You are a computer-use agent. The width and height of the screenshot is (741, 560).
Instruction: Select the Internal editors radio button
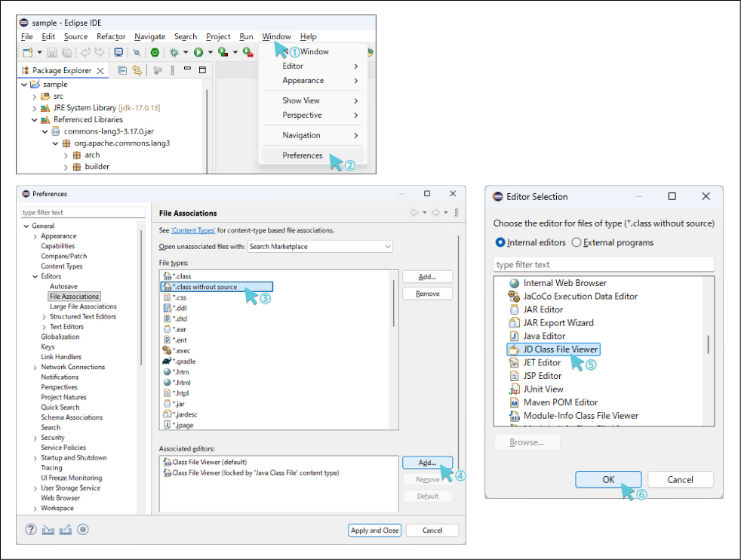point(500,242)
